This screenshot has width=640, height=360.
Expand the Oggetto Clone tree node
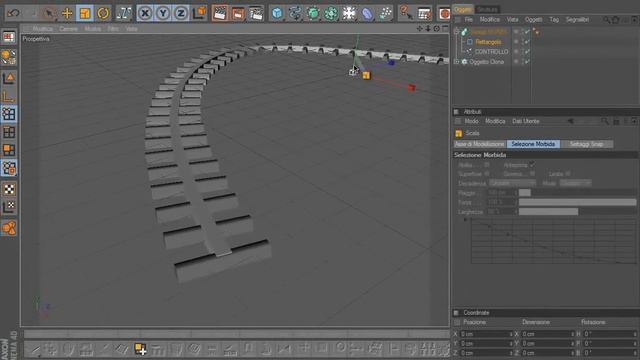coord(457,62)
